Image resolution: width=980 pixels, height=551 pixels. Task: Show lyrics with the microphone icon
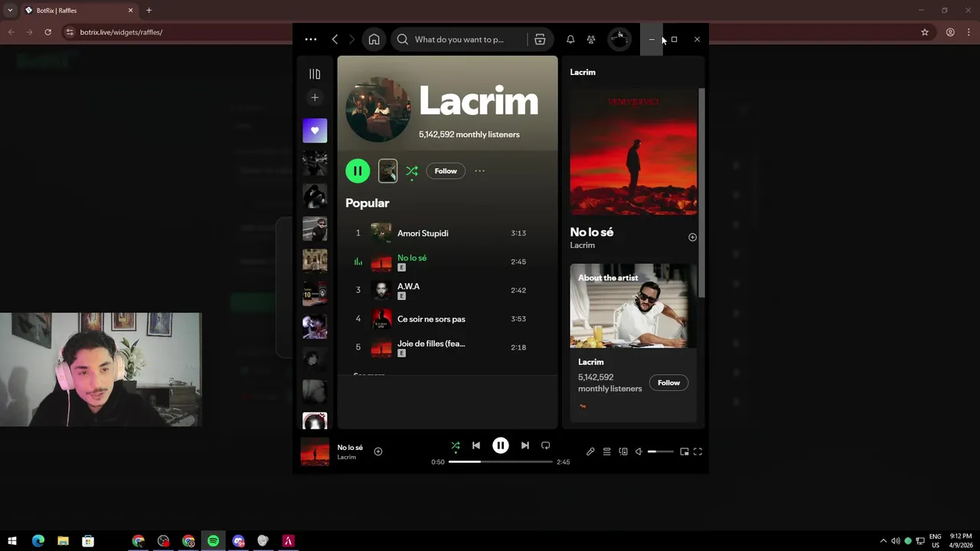coord(590,452)
